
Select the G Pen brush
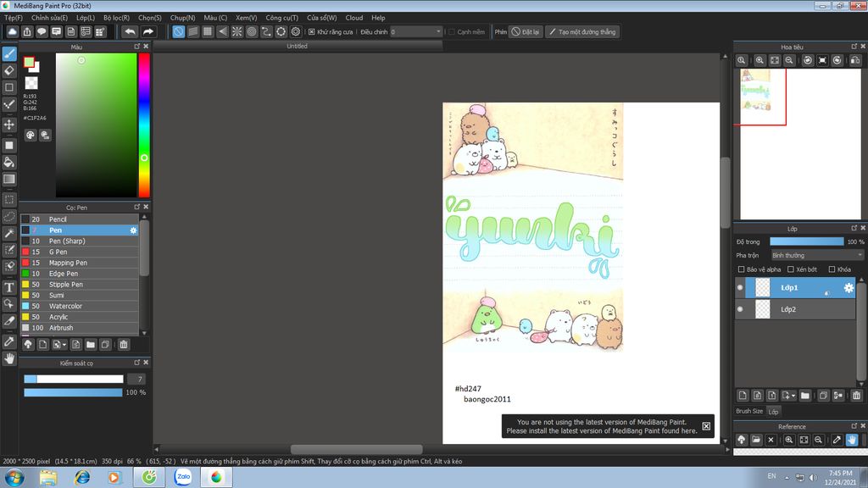pos(80,252)
